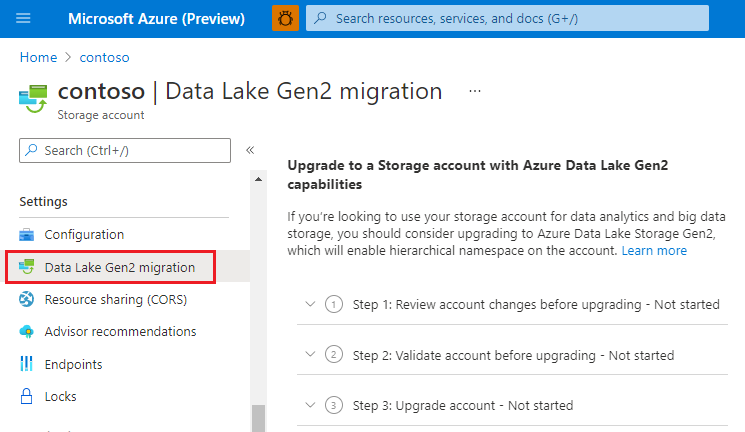The width and height of the screenshot is (745, 432).
Task: Click the contoso breadcrumb link
Action: pos(105,58)
